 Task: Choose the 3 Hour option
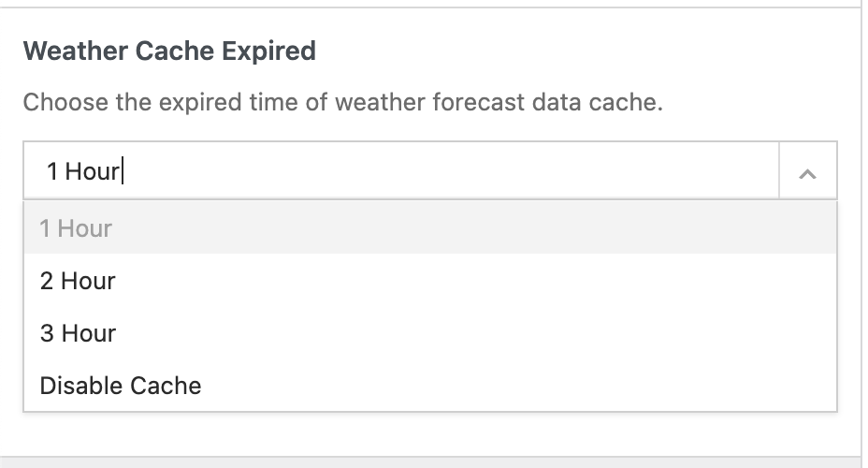pyautogui.click(x=430, y=333)
